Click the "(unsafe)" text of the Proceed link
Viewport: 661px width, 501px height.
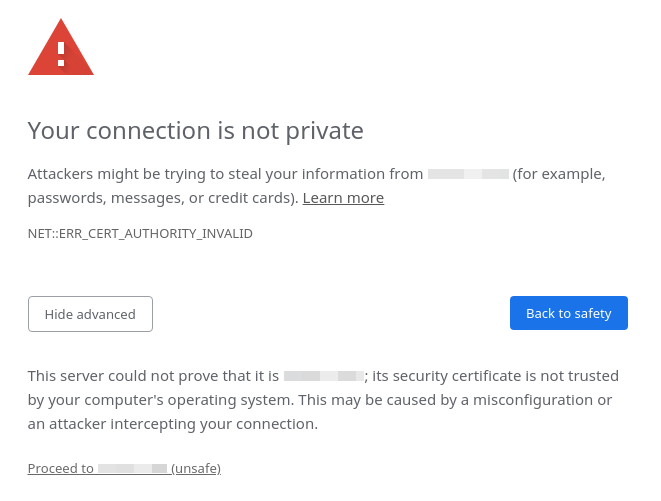[x=196, y=468]
